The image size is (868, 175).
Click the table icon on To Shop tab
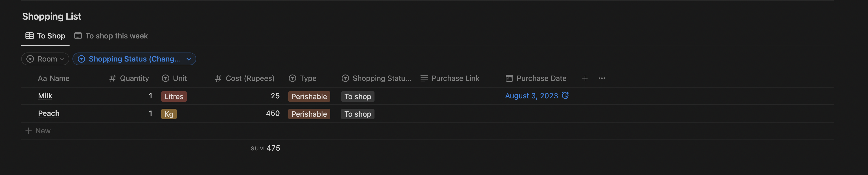[x=30, y=36]
